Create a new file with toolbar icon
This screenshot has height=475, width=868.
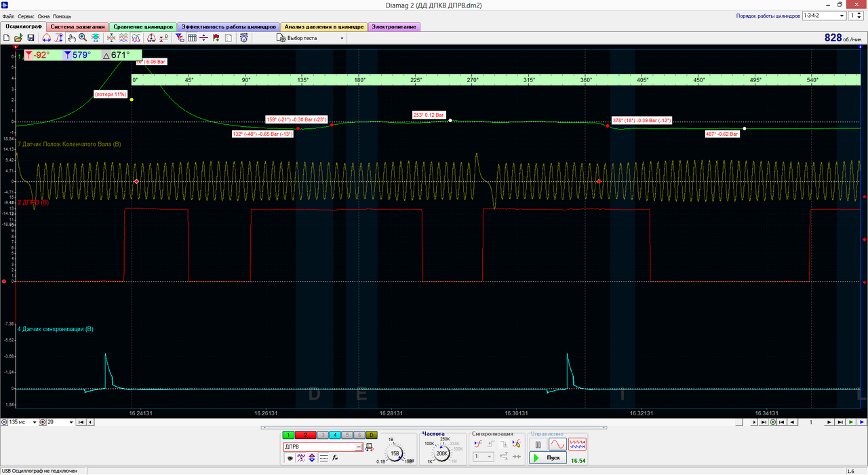click(x=6, y=38)
